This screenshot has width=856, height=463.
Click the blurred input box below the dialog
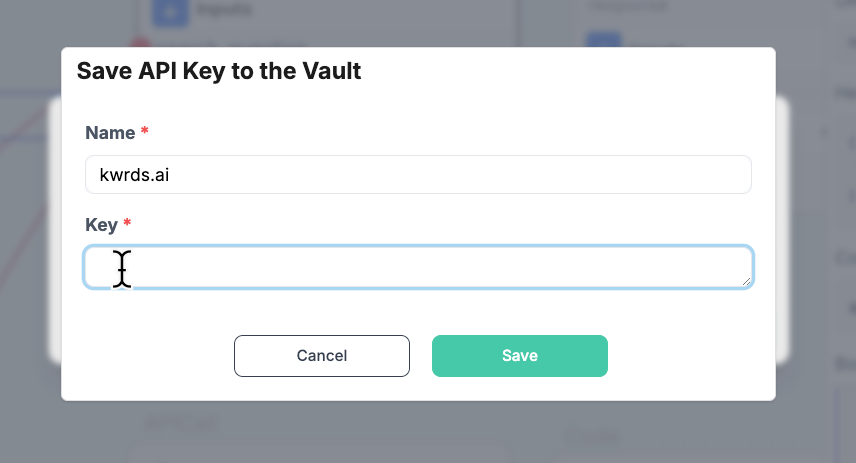319,452
